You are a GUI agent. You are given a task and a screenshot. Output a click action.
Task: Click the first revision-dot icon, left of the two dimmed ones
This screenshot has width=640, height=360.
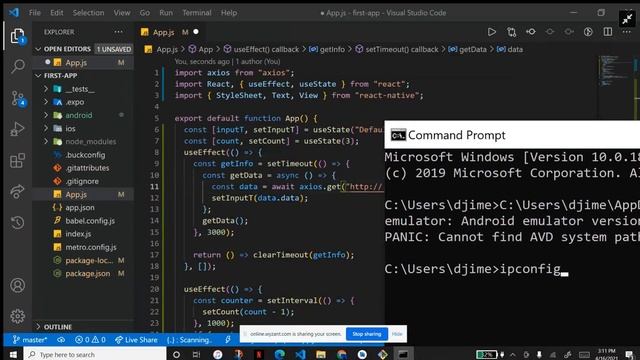click(x=531, y=32)
